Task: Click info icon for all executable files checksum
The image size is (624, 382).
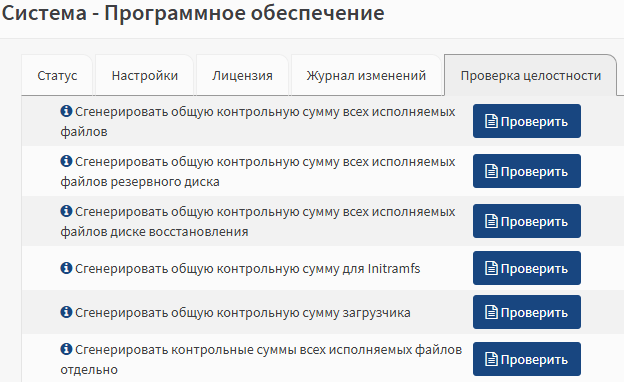Action: (66, 111)
